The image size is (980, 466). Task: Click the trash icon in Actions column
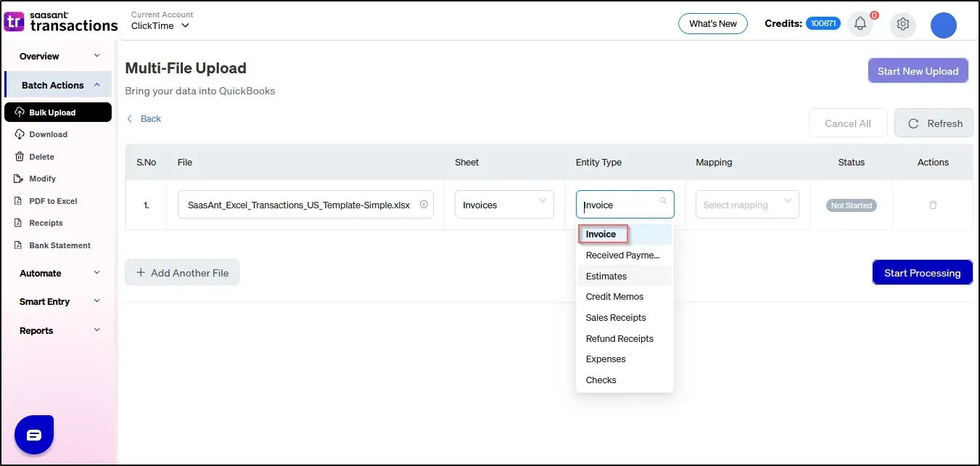pyautogui.click(x=933, y=205)
